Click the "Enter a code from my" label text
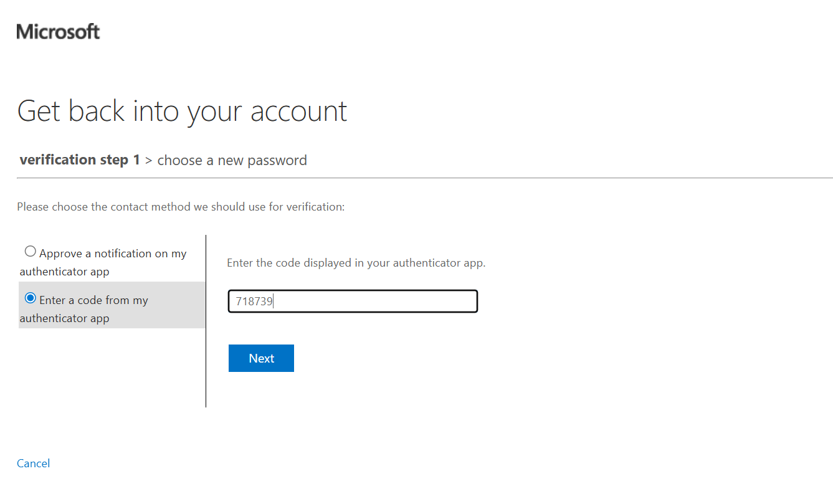 tap(93, 300)
